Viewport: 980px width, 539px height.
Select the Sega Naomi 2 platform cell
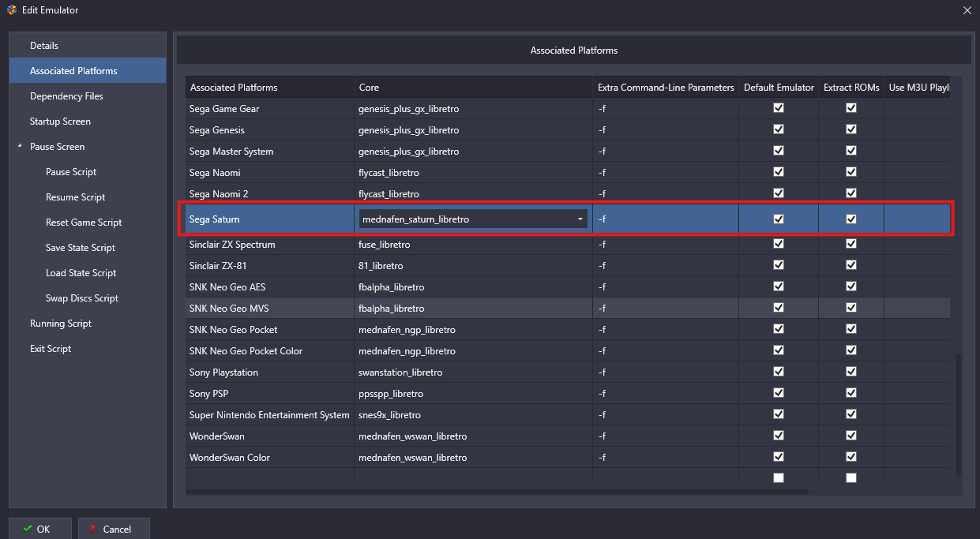coord(270,193)
